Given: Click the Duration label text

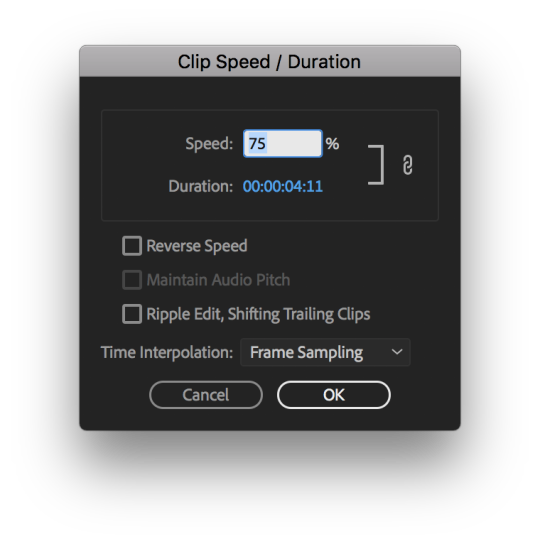Looking at the screenshot, I should (x=201, y=186).
